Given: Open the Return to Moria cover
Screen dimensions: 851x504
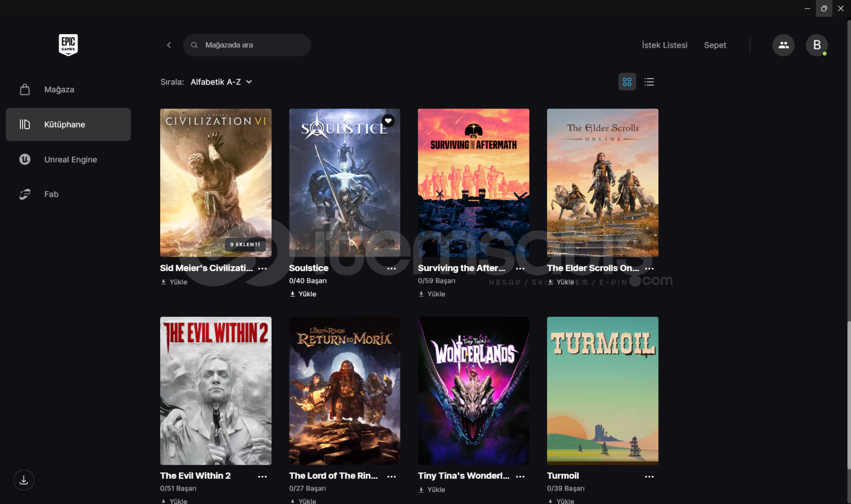Looking at the screenshot, I should point(345,391).
